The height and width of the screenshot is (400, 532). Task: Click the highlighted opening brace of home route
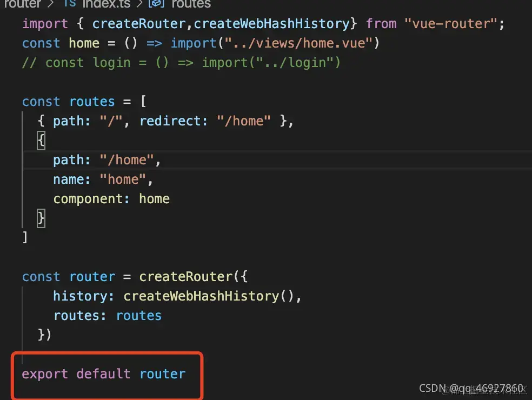41,141
